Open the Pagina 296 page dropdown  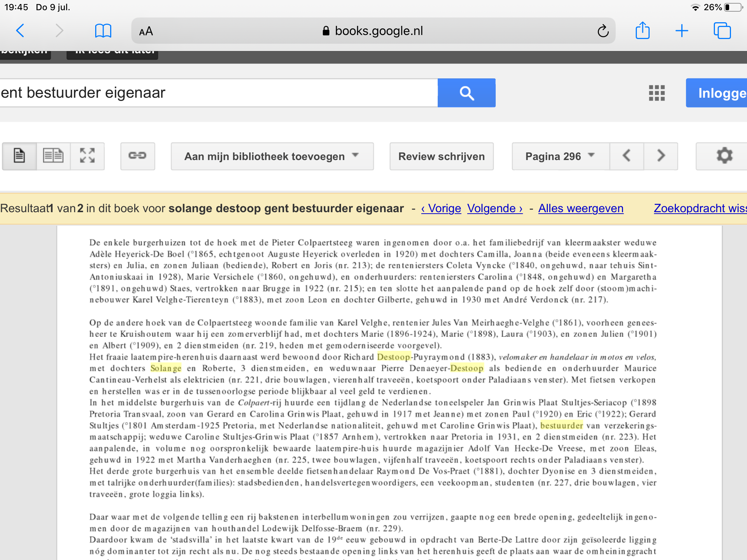coord(560,156)
